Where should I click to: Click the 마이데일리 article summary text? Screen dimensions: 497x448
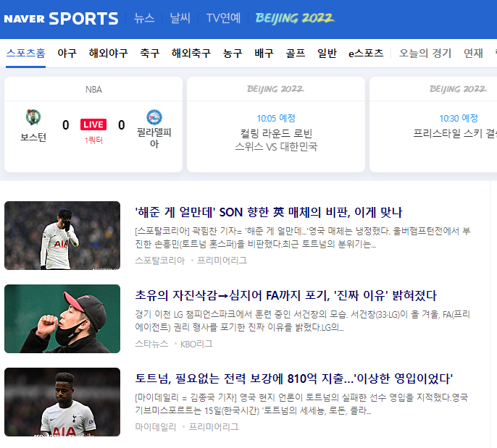301,405
